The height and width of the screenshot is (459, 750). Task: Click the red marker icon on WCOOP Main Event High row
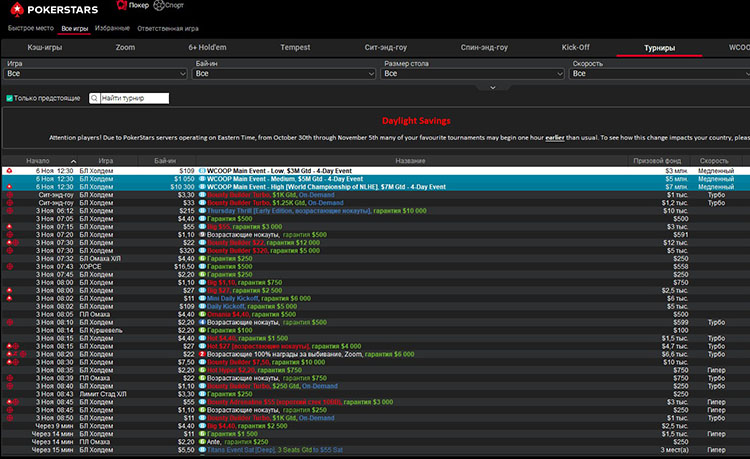pos(9,187)
